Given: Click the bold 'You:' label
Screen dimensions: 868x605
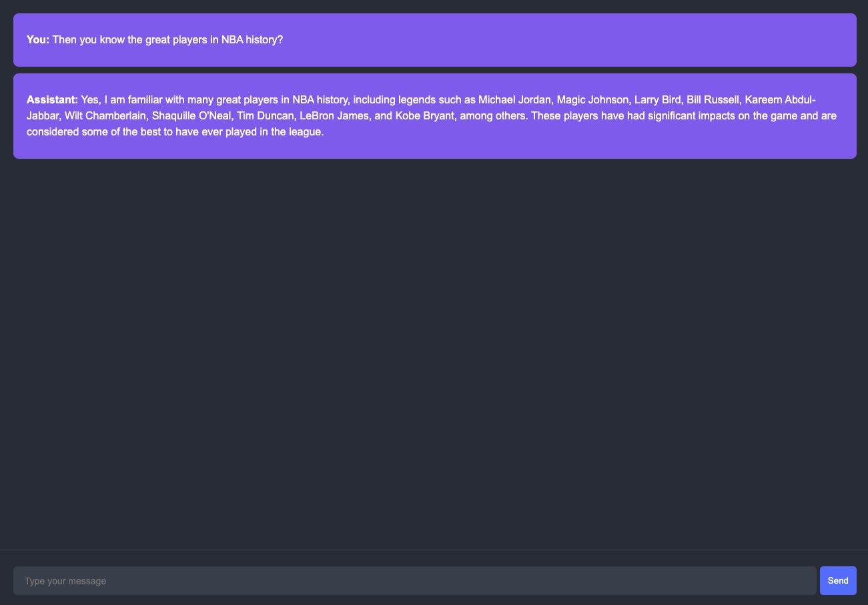Looking at the screenshot, I should point(38,40).
